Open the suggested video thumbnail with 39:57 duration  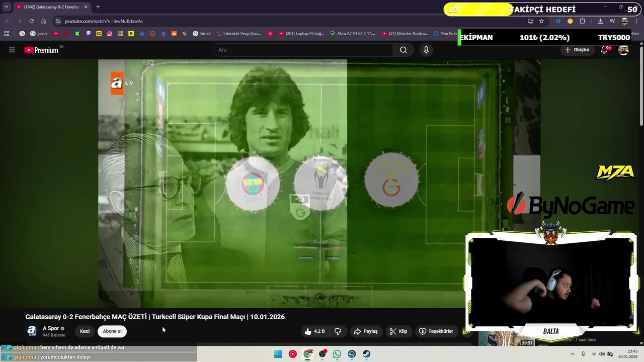point(506,338)
